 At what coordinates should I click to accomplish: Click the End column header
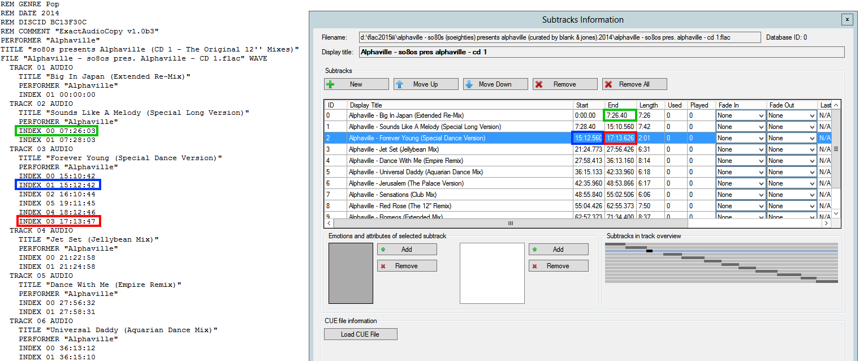tap(620, 105)
